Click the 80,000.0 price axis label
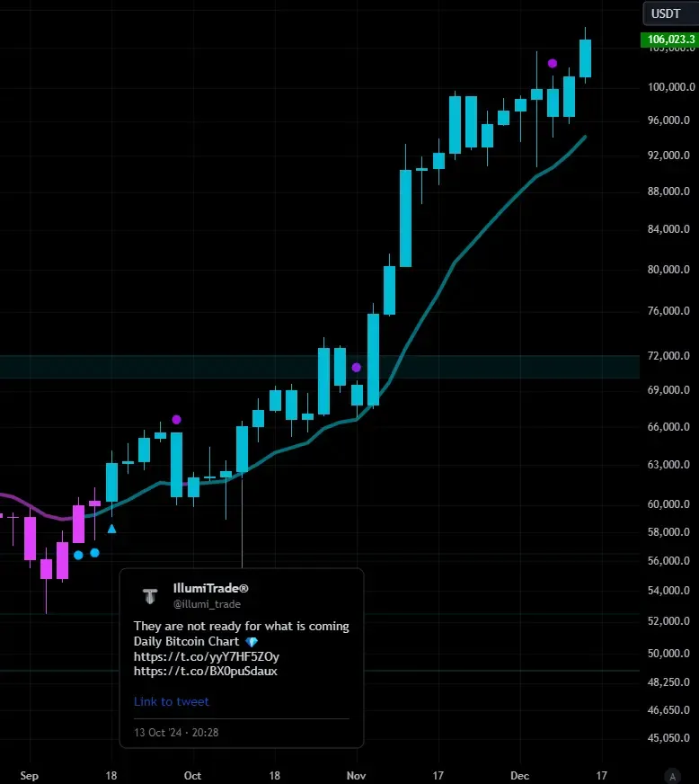 [668, 270]
